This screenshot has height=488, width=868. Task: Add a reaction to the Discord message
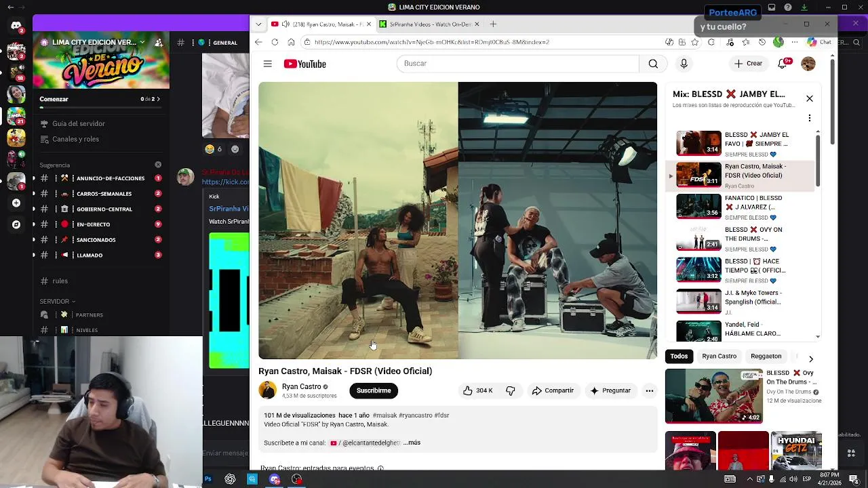[235, 149]
